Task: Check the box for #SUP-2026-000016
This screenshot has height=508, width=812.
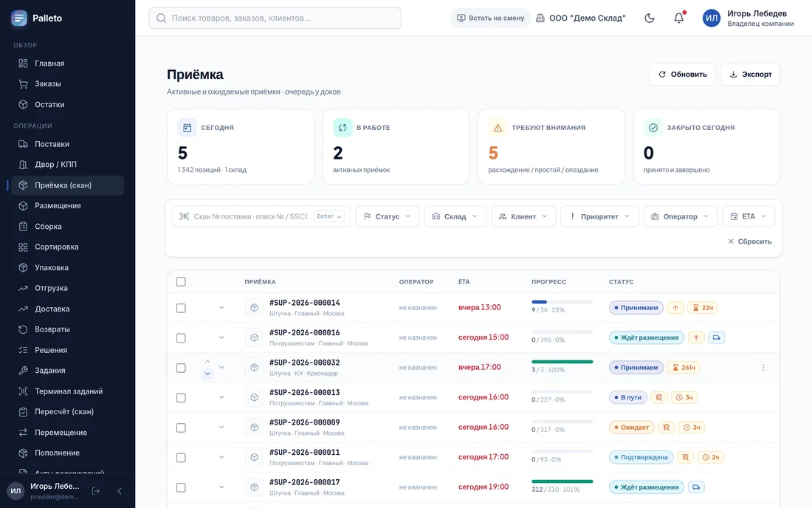Action: (x=181, y=338)
